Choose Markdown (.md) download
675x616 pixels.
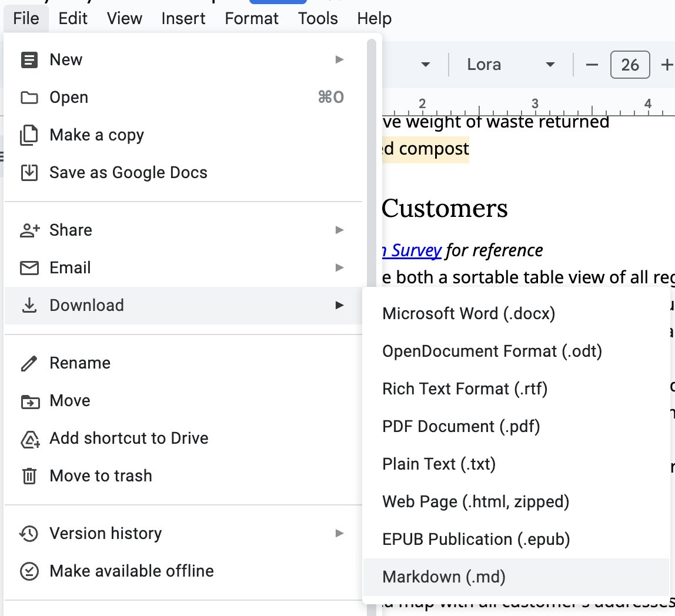[x=516, y=577]
